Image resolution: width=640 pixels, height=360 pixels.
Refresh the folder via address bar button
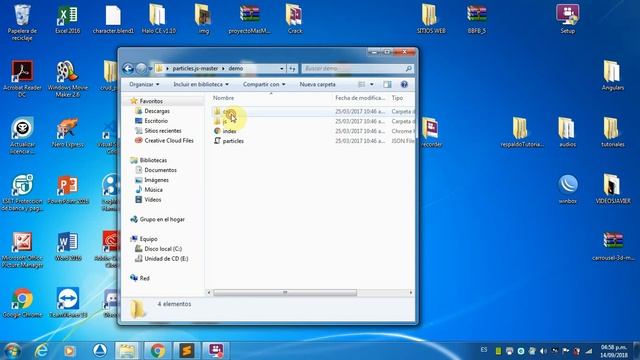point(292,69)
